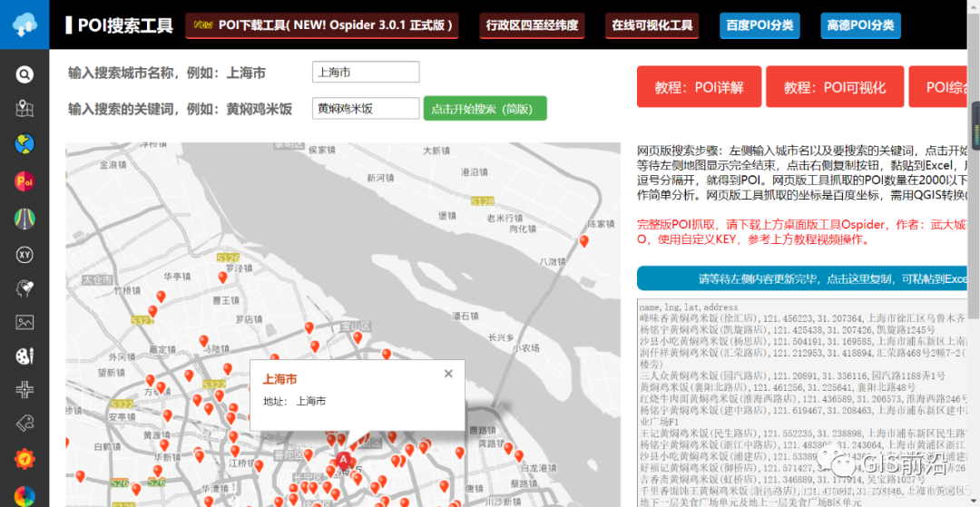Viewport: 980px width, 507px height.
Task: Open the road intersection sidebar icon
Action: point(24,390)
